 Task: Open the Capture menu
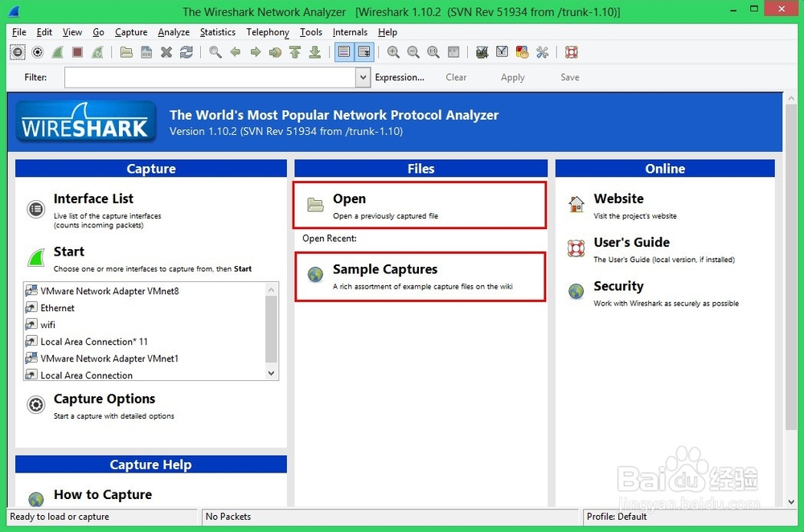(130, 32)
